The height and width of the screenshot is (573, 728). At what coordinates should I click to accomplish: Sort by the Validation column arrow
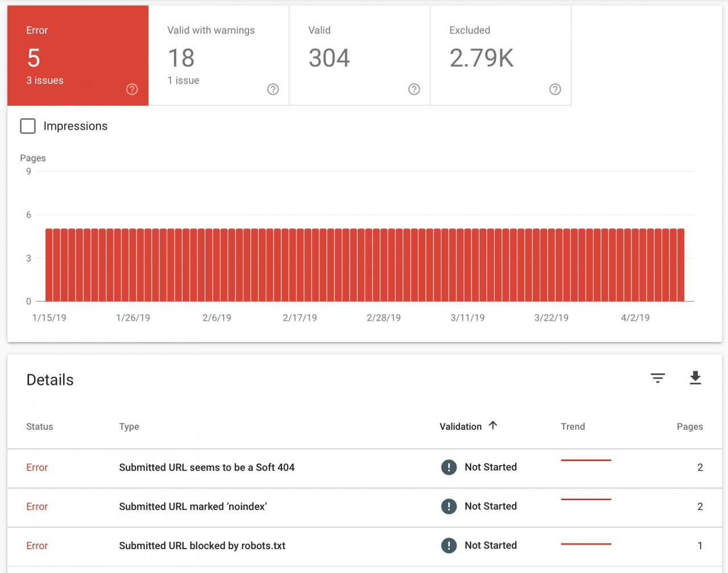(x=493, y=426)
